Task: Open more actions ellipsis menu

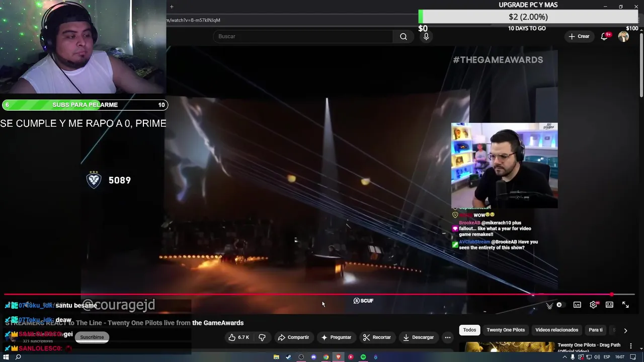Action: pyautogui.click(x=447, y=337)
